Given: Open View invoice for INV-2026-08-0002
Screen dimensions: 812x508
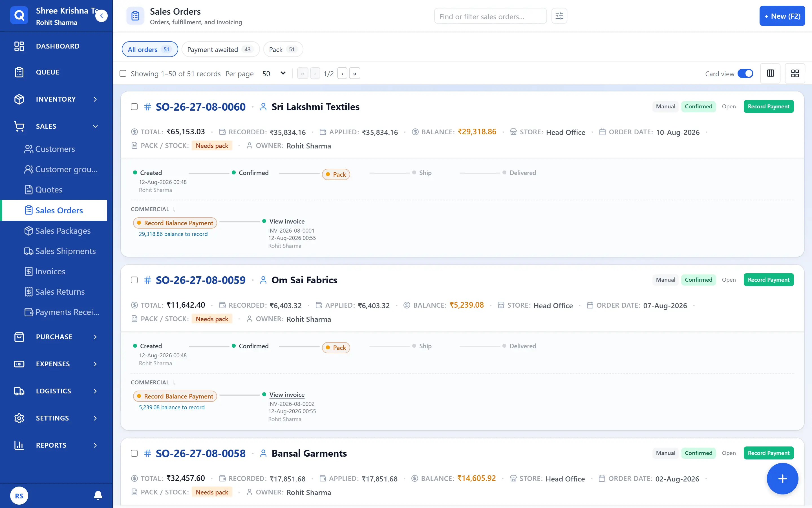Looking at the screenshot, I should point(287,395).
